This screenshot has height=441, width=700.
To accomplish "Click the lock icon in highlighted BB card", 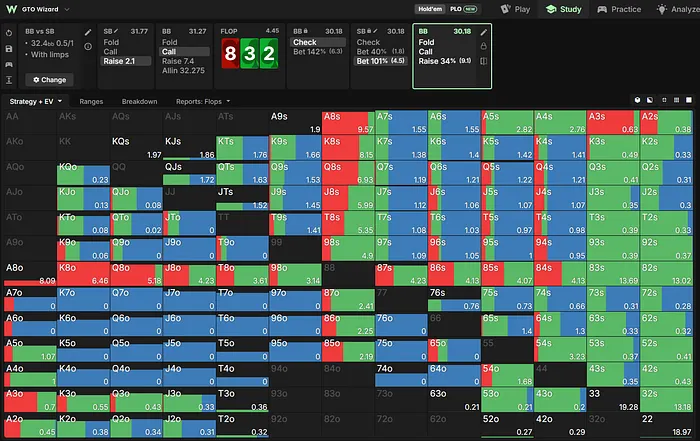I will pos(483,46).
